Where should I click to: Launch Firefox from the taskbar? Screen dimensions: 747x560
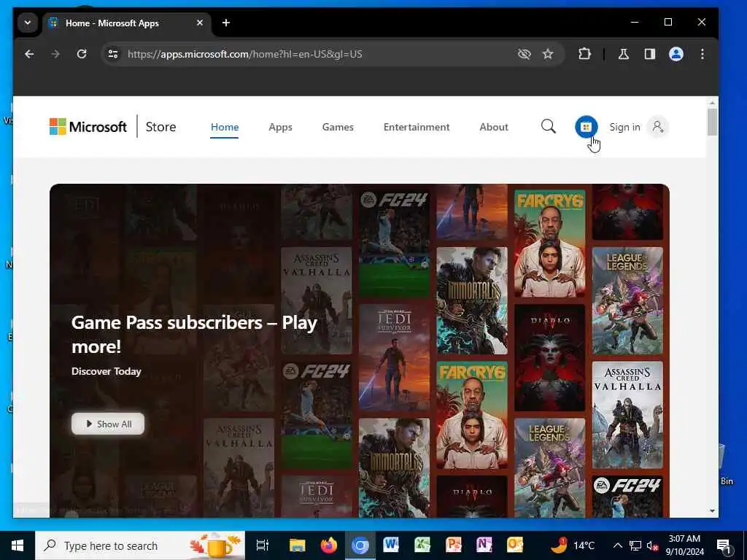[329, 545]
